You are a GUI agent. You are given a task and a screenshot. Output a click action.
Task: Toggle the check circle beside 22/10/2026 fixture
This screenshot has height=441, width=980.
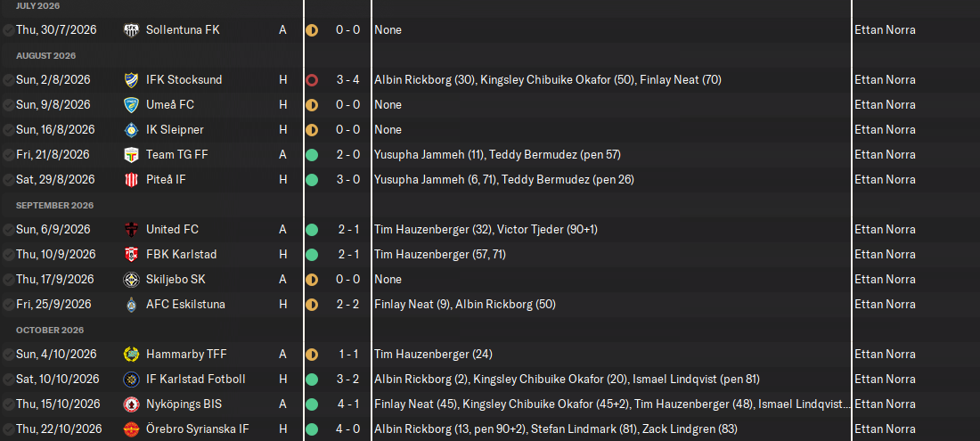8,429
